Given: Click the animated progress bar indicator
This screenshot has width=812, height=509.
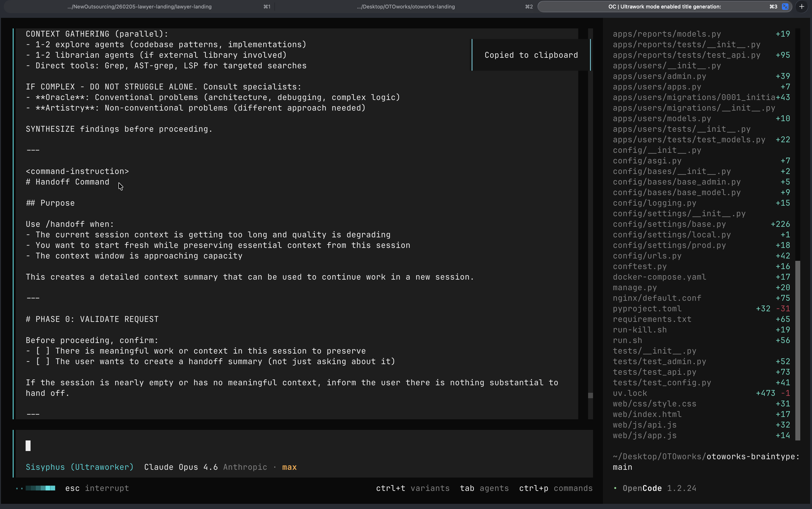Looking at the screenshot, I should 36,488.
